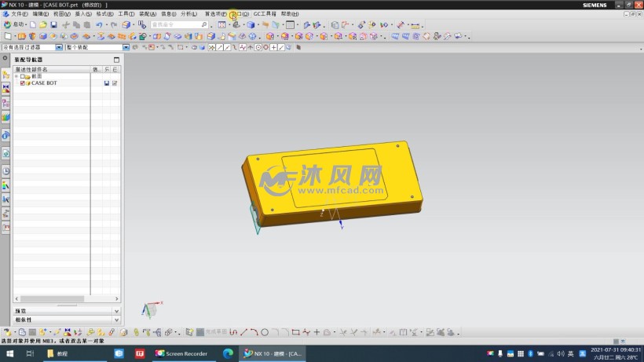Click the taskbar clock showing 2021-07-31
This screenshot has height=362, width=644.
(615, 353)
